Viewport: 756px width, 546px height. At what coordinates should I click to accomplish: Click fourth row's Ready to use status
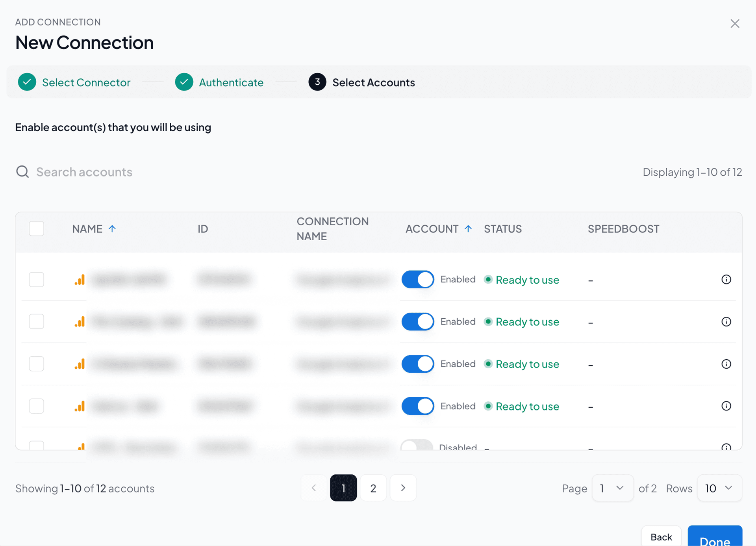click(x=522, y=406)
